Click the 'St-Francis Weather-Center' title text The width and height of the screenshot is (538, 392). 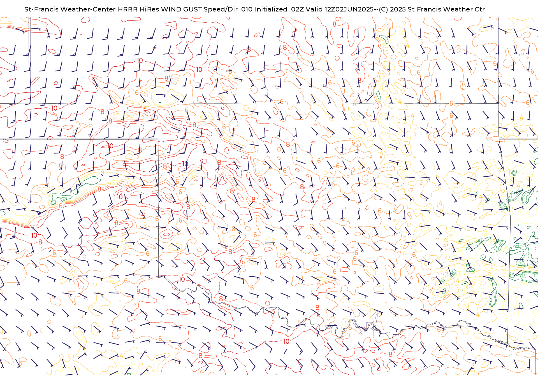click(70, 9)
